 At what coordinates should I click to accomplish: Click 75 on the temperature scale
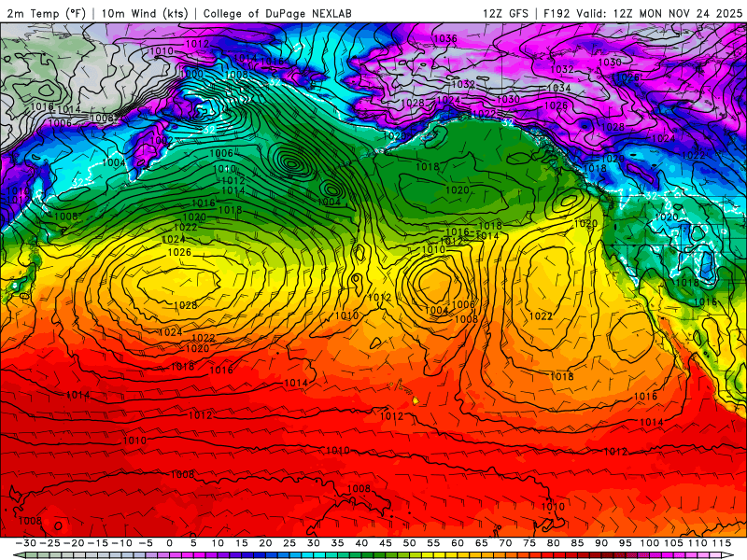click(x=529, y=543)
